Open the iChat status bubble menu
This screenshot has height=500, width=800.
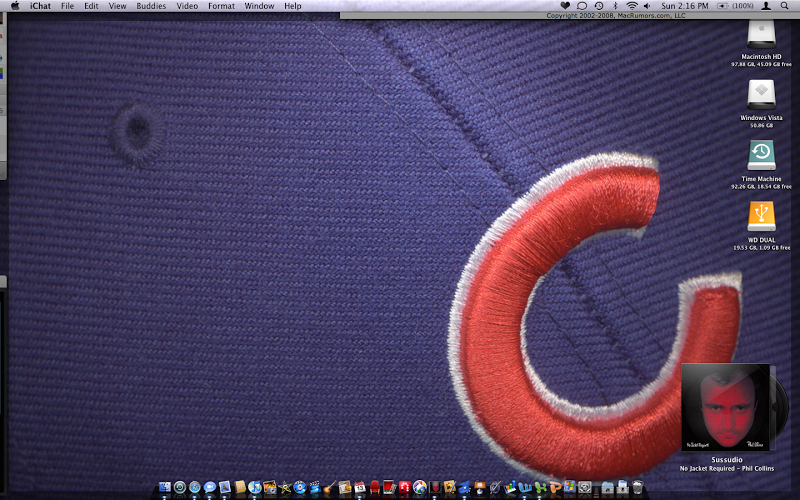point(582,6)
